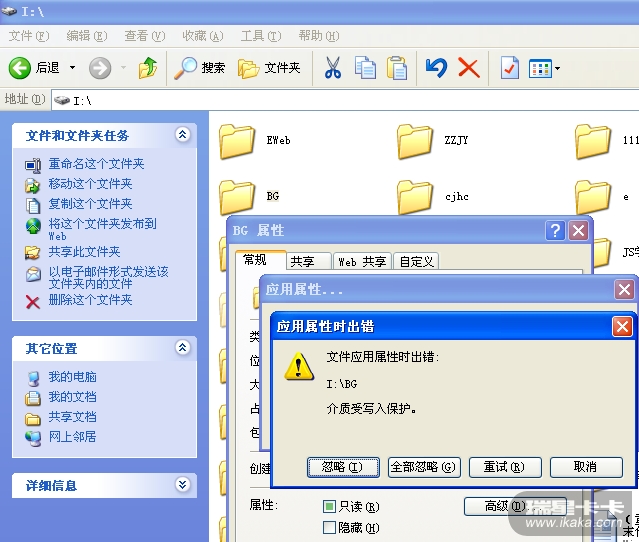Screen dimensions: 639x542
Task: Open the 查看(V) menu
Action: point(145,36)
